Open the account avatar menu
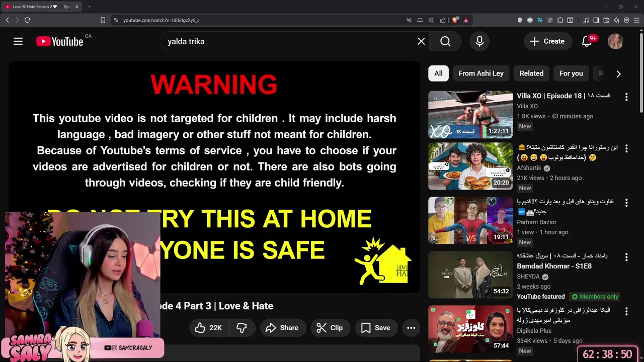The width and height of the screenshot is (644, 362). (615, 41)
